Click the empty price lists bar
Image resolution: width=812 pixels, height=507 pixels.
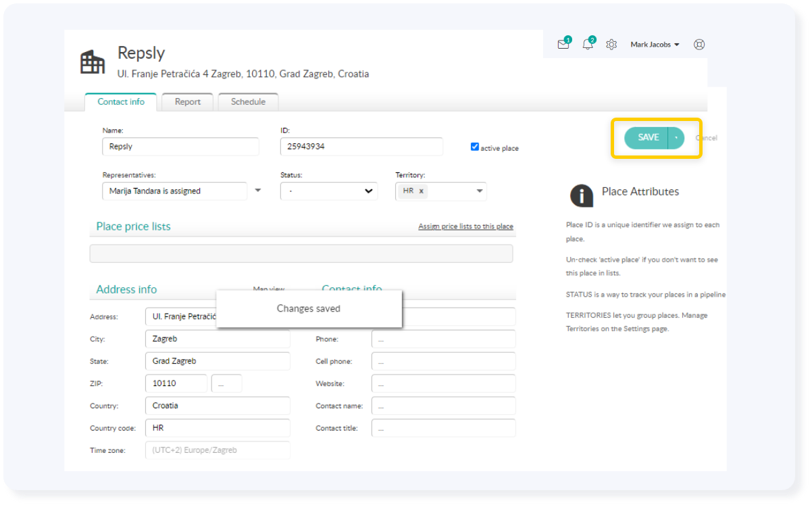point(301,254)
